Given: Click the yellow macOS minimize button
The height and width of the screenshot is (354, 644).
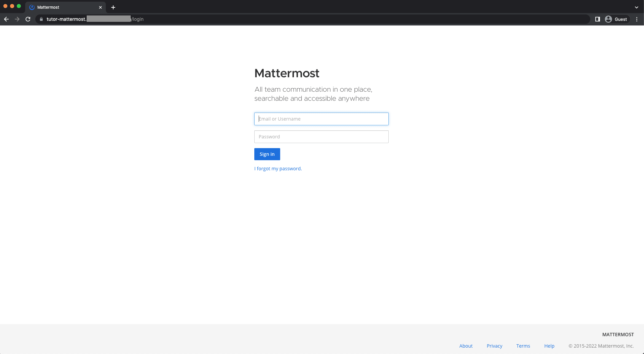Looking at the screenshot, I should [12, 6].
